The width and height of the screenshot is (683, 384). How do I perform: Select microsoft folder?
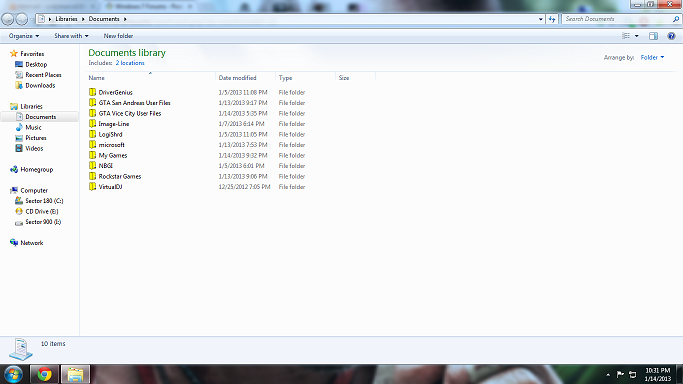click(x=111, y=145)
